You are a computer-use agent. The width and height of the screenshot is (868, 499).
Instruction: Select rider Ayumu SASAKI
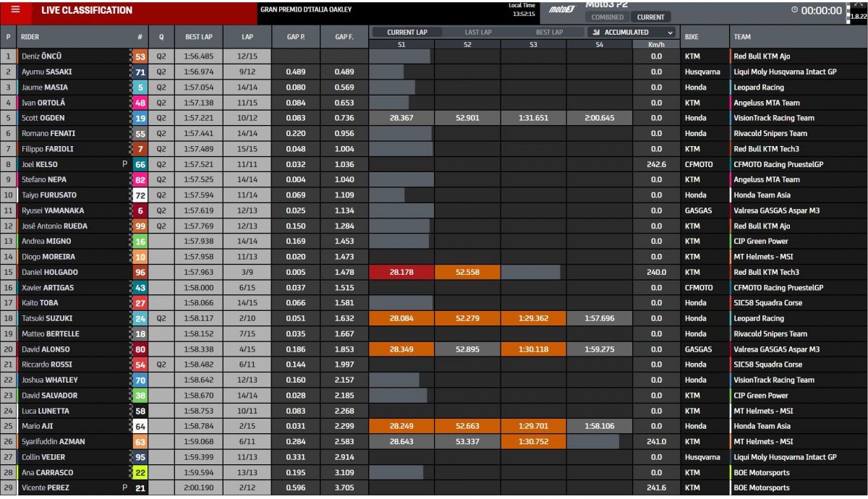pos(47,72)
